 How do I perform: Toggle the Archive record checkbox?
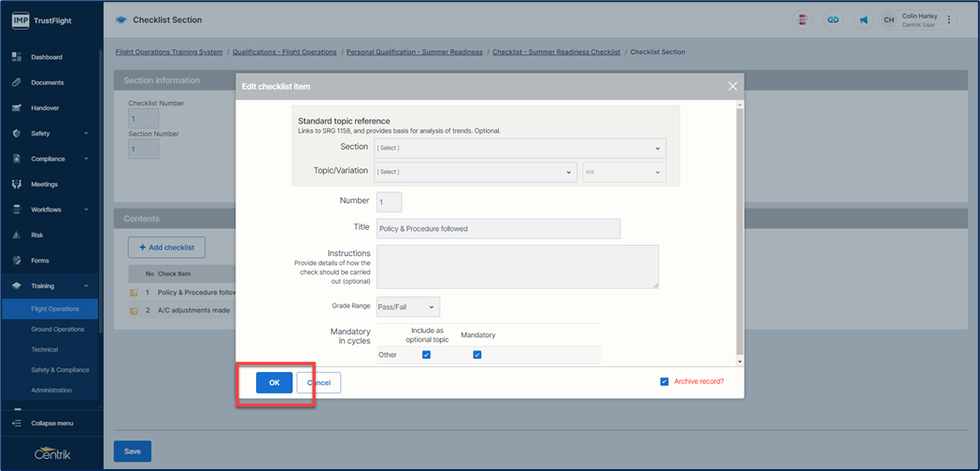(664, 381)
